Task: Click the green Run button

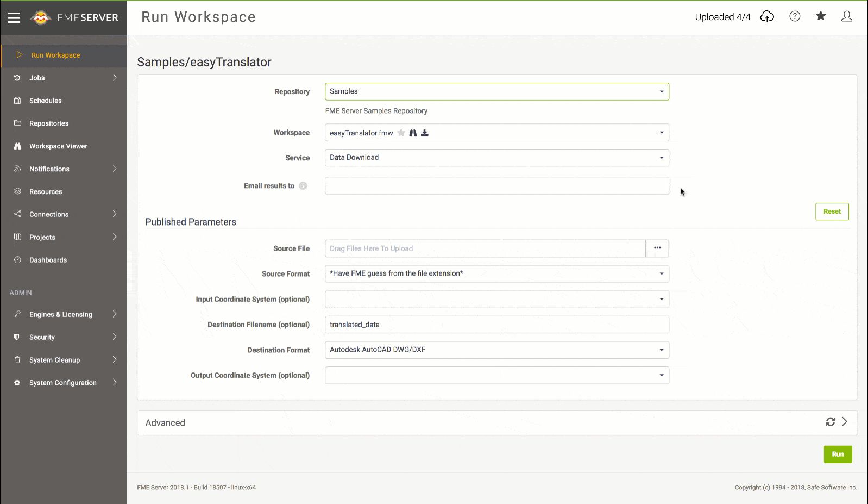Action: (838, 455)
